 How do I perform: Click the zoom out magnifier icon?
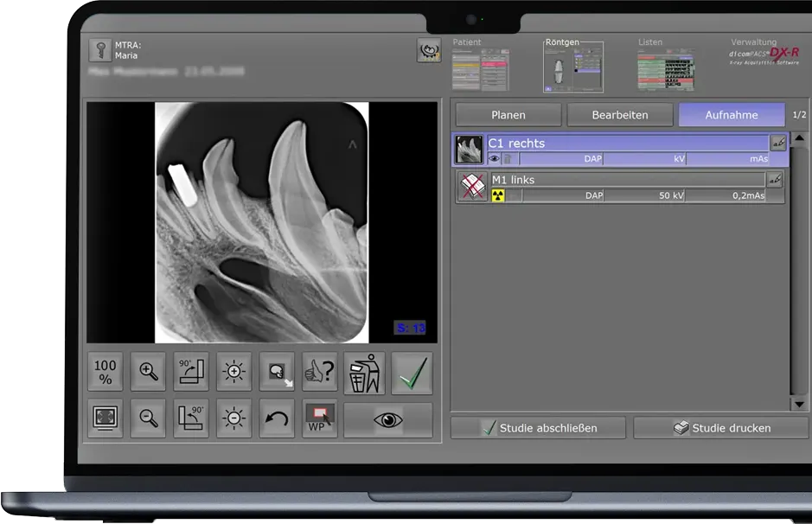[x=149, y=419]
